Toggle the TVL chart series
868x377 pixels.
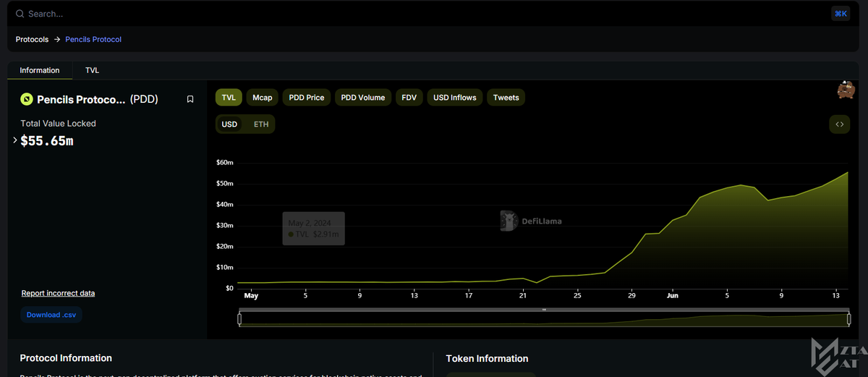[x=229, y=98]
